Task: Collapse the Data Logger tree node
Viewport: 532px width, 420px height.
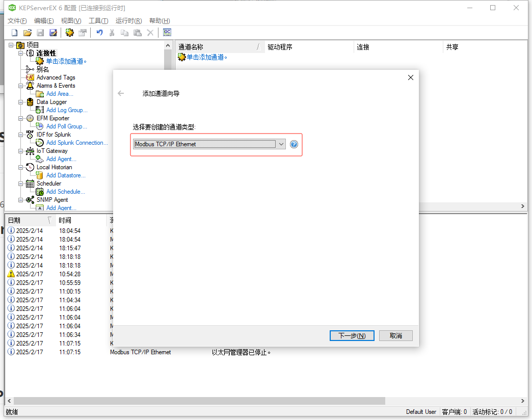Action: click(21, 102)
